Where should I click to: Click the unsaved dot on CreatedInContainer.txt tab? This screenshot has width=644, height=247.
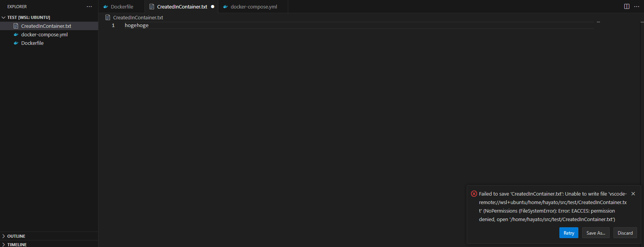pos(212,7)
